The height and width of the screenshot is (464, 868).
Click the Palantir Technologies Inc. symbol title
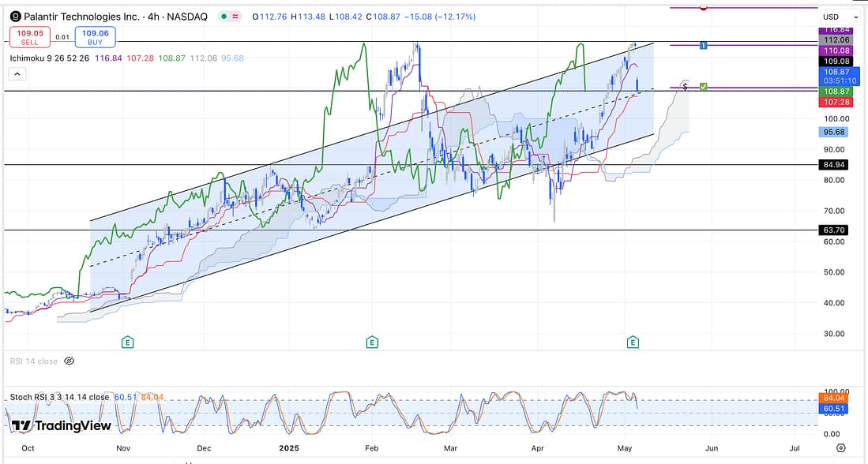tap(81, 17)
